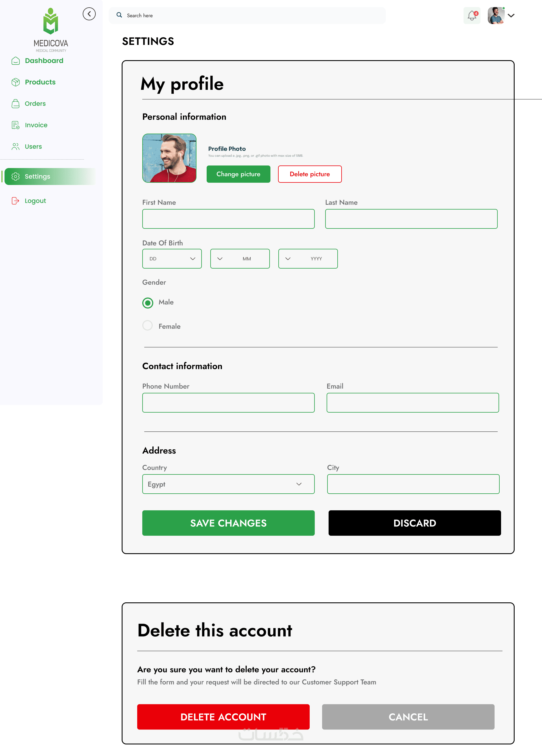Click the Invoice document icon

pyautogui.click(x=15, y=125)
